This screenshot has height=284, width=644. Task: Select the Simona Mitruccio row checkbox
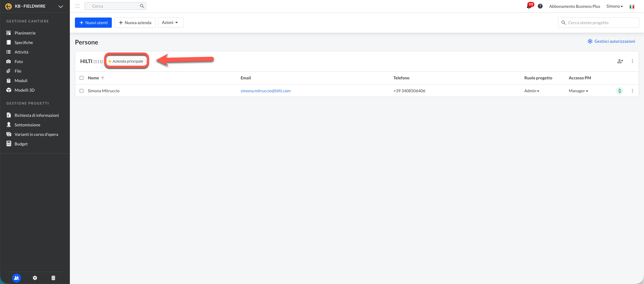82,91
